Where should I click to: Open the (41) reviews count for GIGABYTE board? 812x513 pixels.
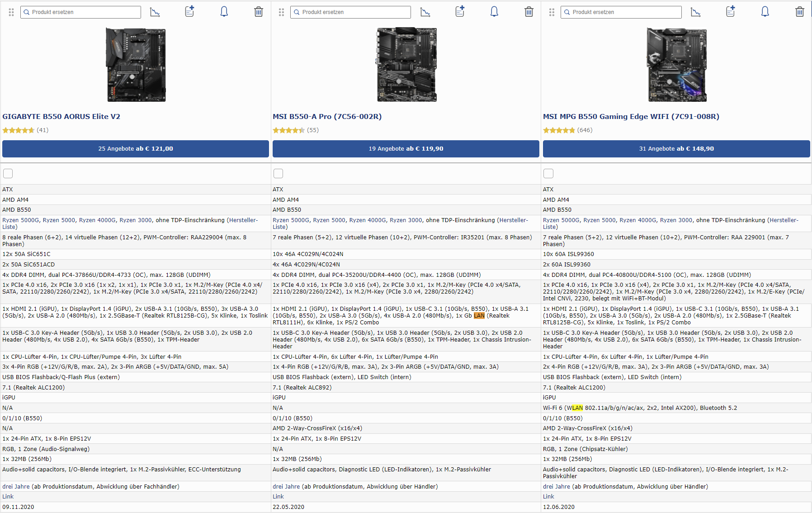[x=42, y=130]
